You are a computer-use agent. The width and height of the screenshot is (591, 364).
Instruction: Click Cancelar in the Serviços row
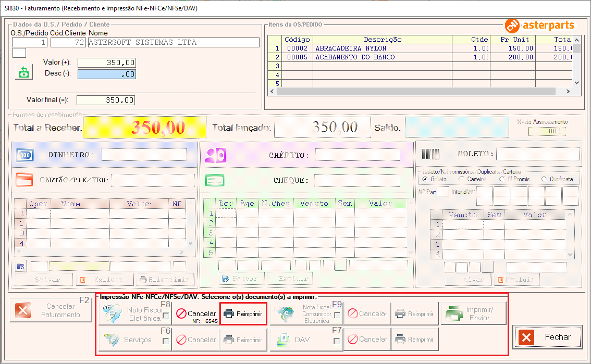click(x=196, y=340)
